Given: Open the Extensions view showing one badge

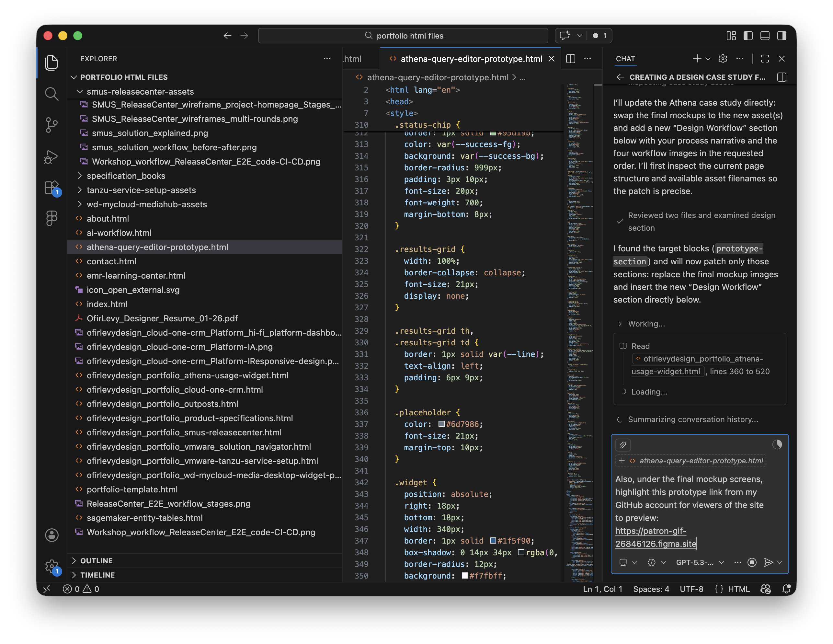Looking at the screenshot, I should (x=52, y=187).
